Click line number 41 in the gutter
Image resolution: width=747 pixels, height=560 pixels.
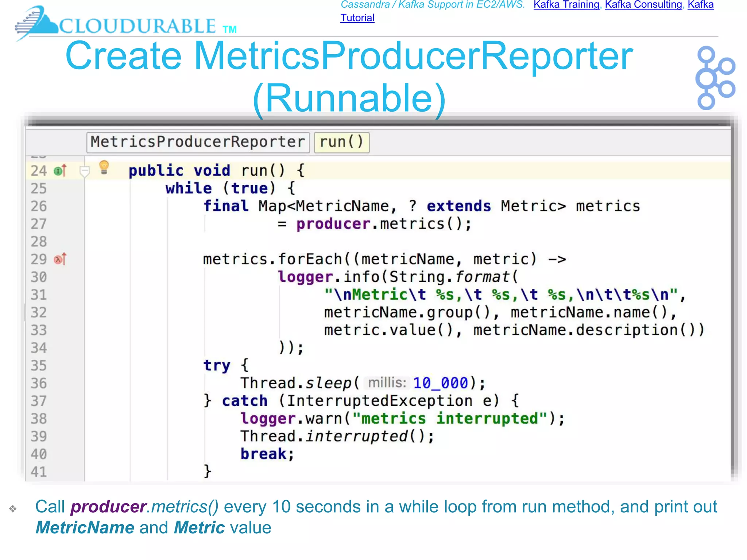coord(39,472)
